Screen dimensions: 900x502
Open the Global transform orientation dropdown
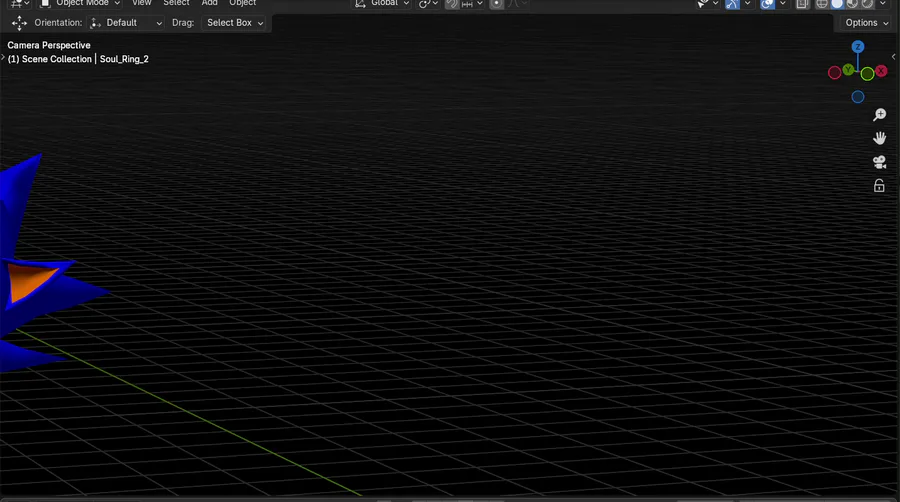(382, 3)
